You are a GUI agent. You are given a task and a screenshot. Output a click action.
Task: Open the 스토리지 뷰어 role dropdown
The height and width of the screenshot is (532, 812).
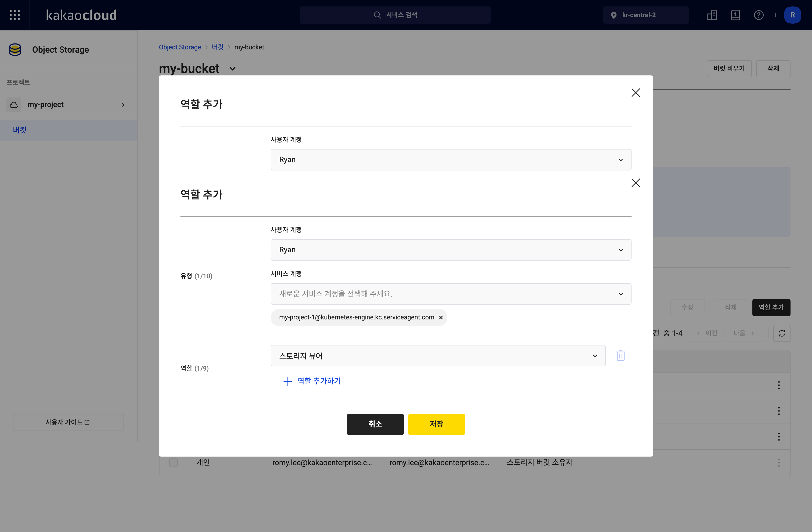point(438,356)
